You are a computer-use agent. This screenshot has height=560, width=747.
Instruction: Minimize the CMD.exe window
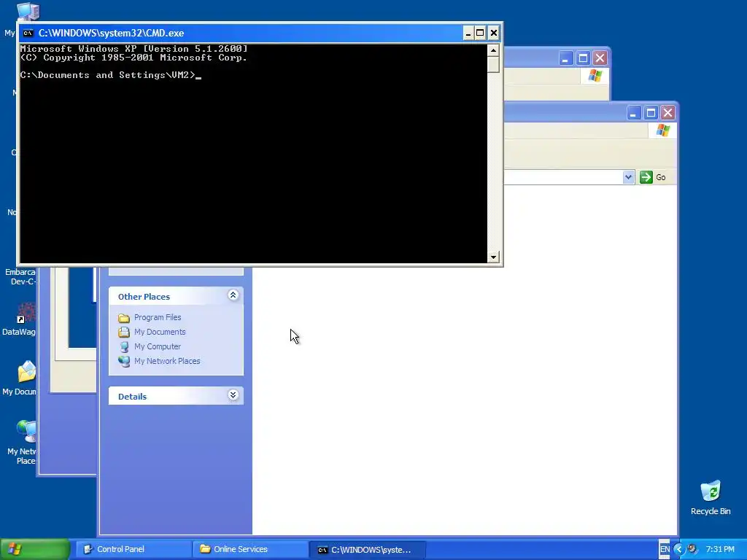[468, 33]
